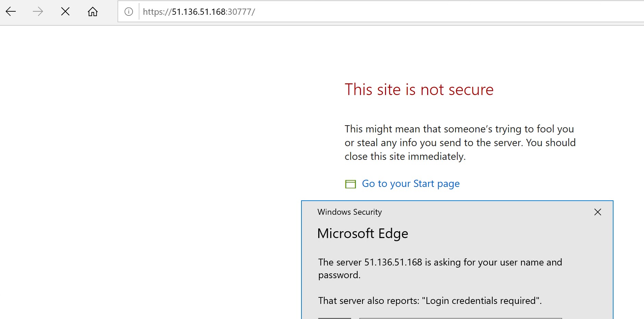
Task: Stop loading the page
Action: [65, 12]
